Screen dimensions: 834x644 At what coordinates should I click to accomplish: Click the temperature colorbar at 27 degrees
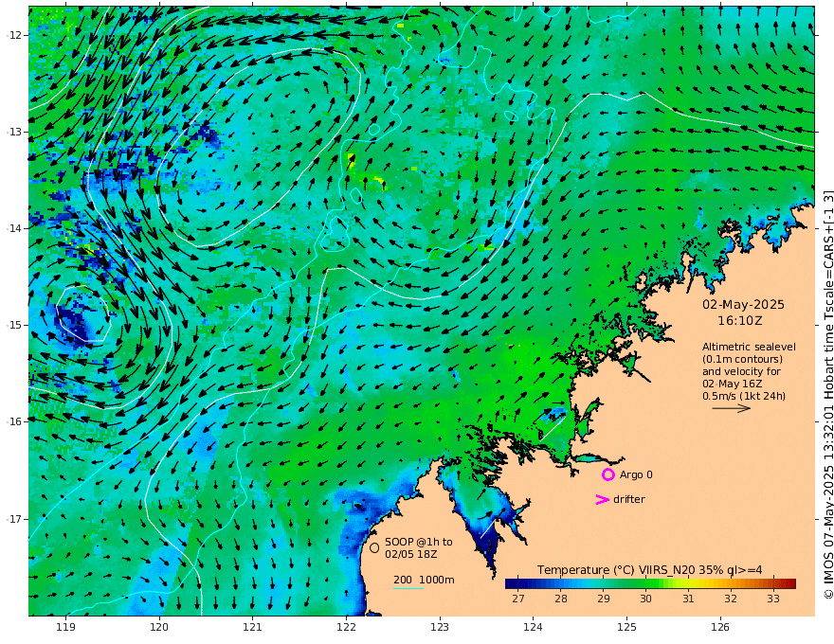point(517,583)
